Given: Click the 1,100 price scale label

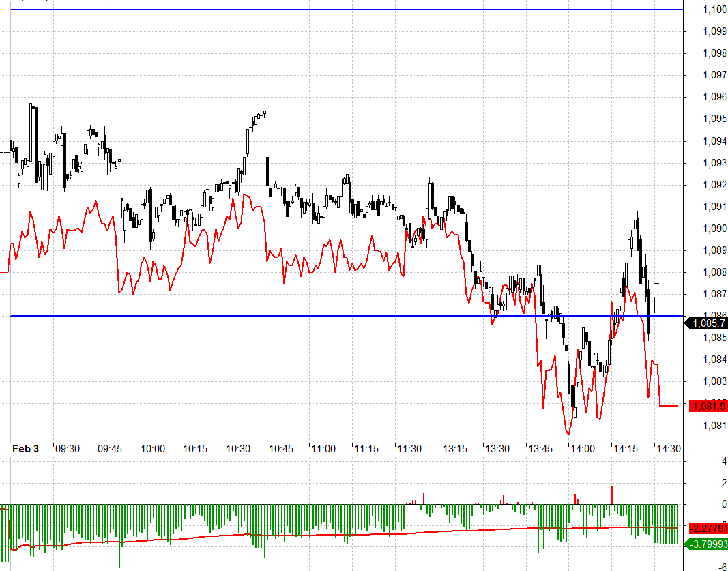Looking at the screenshot, I should click(715, 10).
